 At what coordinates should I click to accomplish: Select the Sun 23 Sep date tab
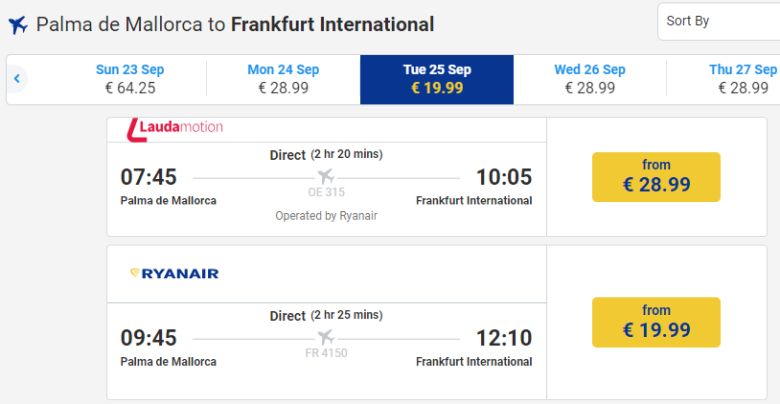coord(130,79)
